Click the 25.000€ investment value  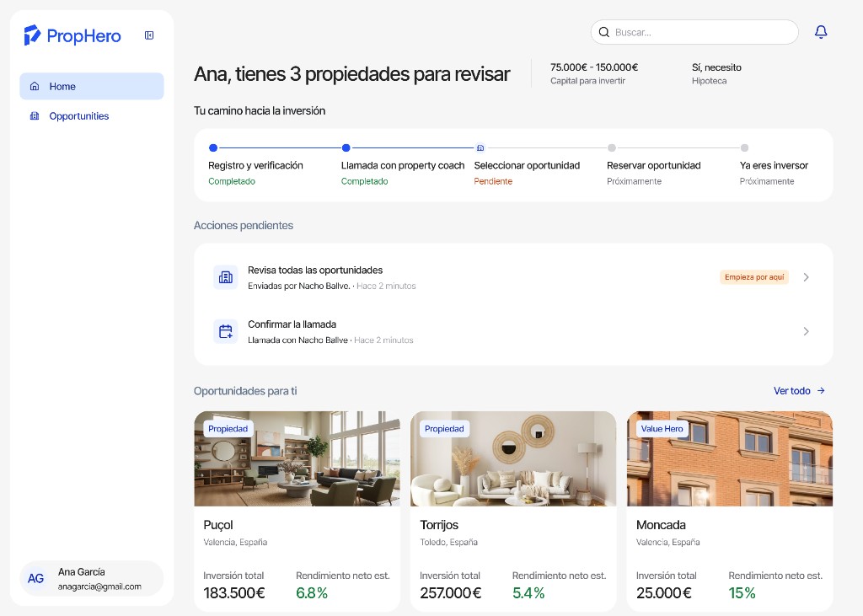(664, 593)
